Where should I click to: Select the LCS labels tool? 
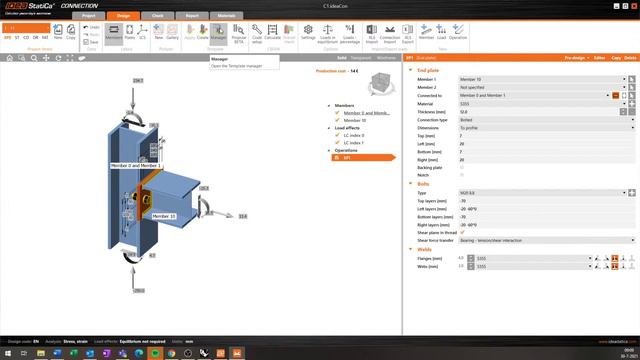[x=142, y=32]
